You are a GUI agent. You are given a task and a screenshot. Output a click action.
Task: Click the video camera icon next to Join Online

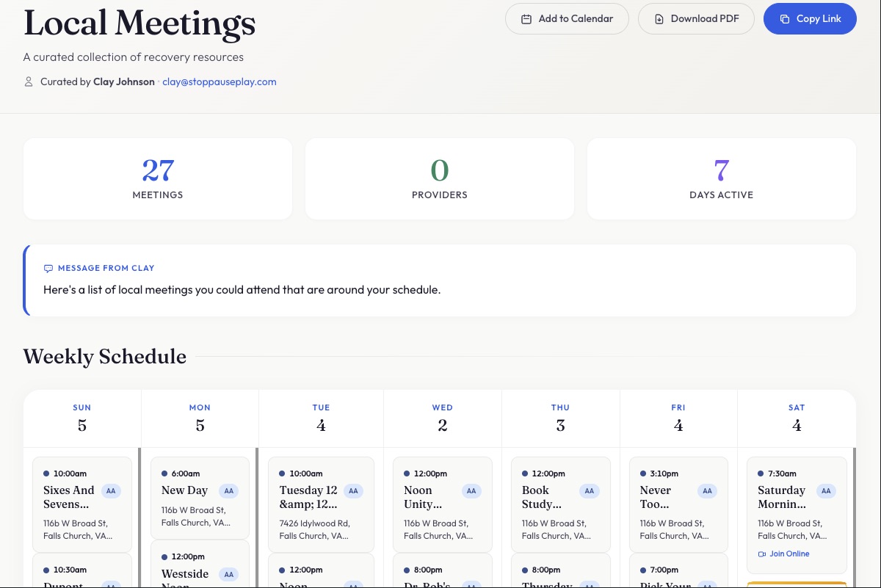tap(762, 553)
